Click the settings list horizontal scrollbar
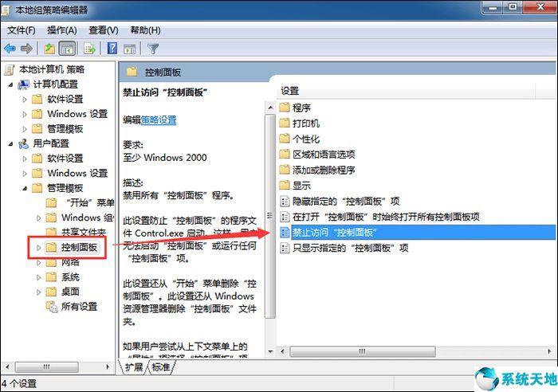558x392 pixels. 362,351
